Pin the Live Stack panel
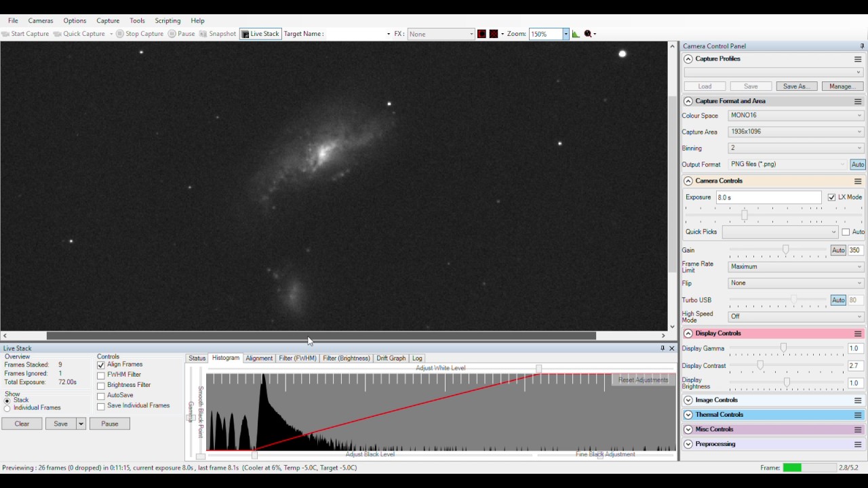This screenshot has height=488, width=868. click(663, 348)
